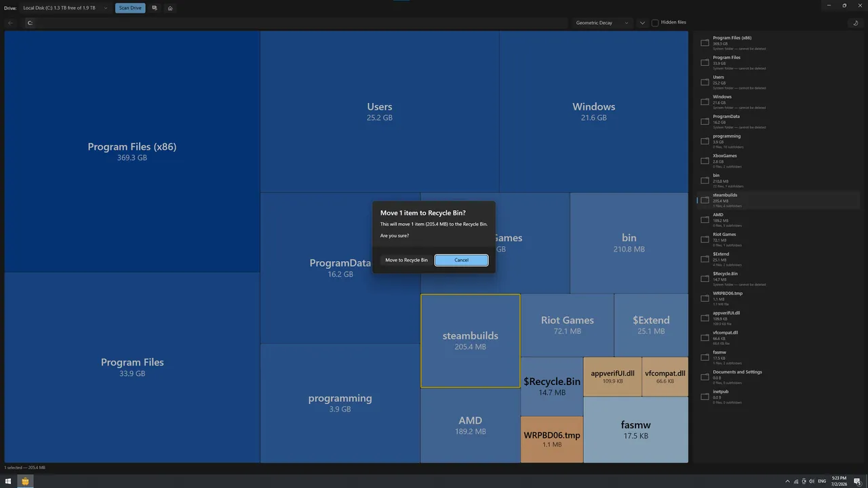Click folder icon beside AMD in the list
868x488 pixels.
tap(705, 220)
